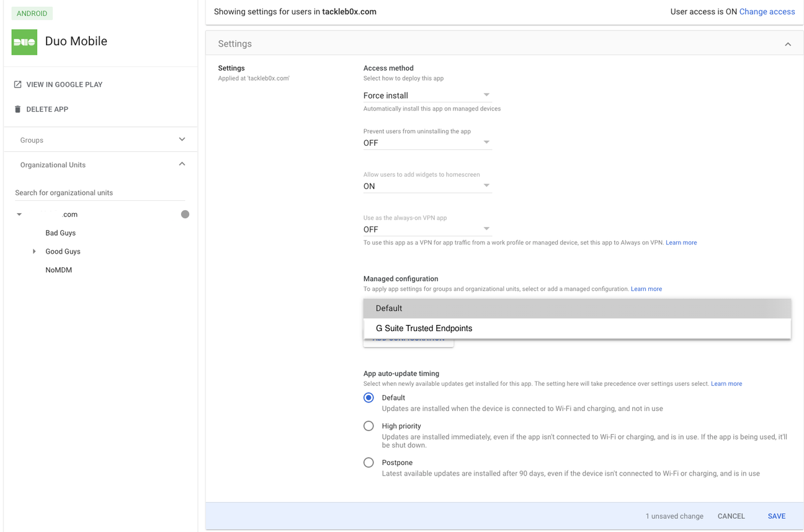Viewport: 804px width, 532px height.
Task: Click the Delete App trash icon
Action: tap(17, 109)
